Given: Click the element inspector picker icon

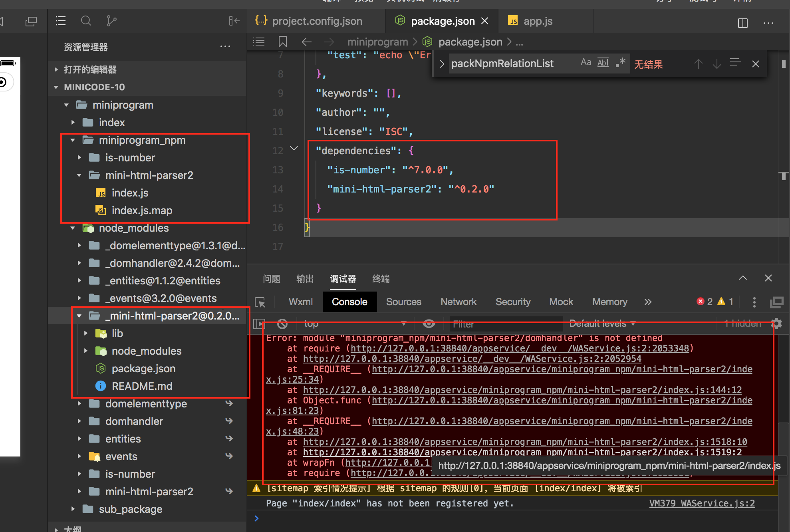Looking at the screenshot, I should pyautogui.click(x=260, y=302).
